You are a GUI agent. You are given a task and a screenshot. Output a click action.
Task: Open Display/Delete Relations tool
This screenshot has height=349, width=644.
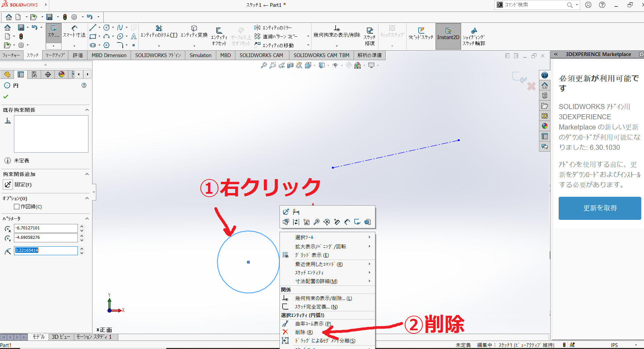(x=337, y=32)
